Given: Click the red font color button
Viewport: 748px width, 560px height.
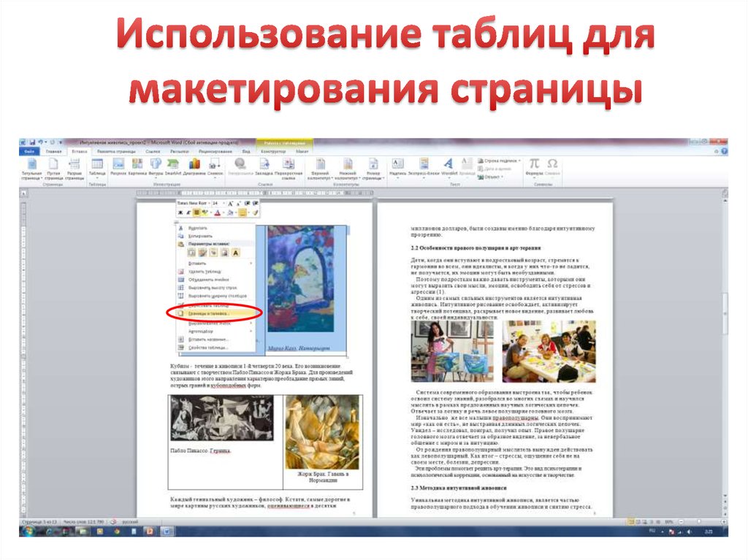Looking at the screenshot, I should click(217, 212).
